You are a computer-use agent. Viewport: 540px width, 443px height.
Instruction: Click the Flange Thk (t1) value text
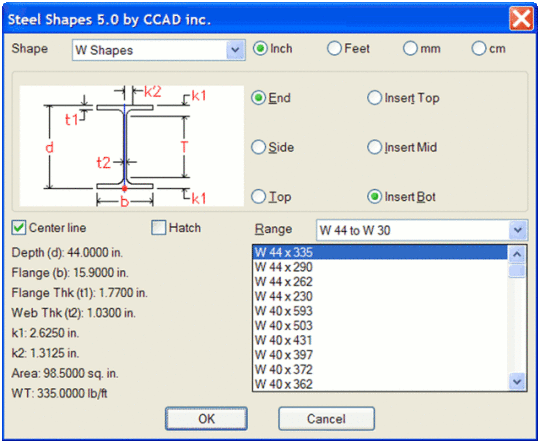(80, 293)
